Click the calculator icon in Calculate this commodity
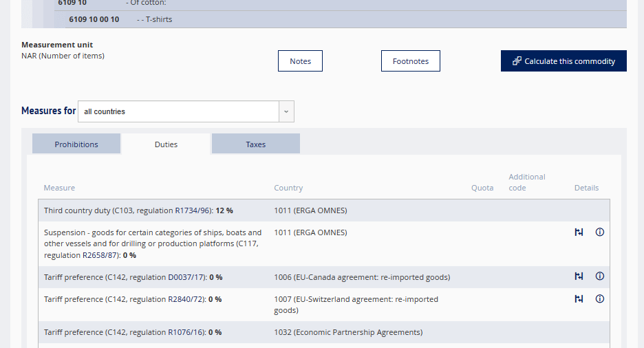The image size is (644, 348). coord(517,61)
